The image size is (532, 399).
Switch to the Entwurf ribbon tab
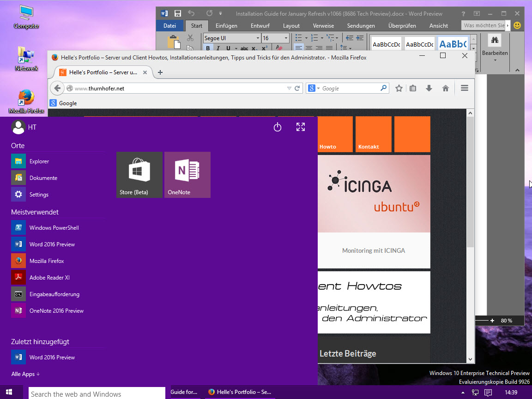(260, 26)
